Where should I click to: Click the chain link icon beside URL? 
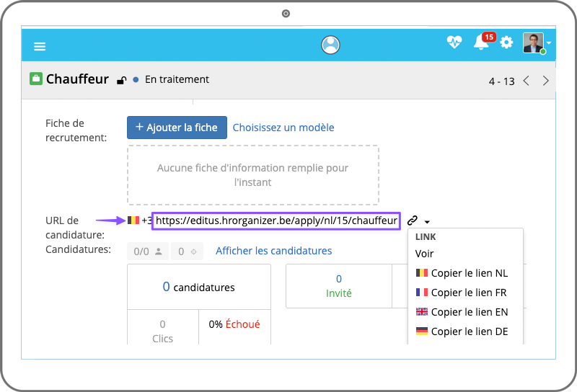pyautogui.click(x=413, y=220)
